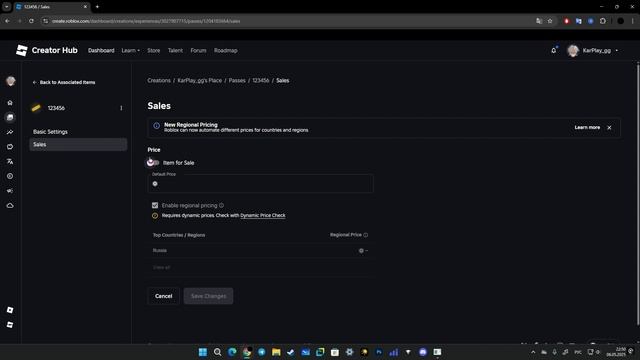Open the megaphone ads icon in sidebar
The width and height of the screenshot is (640, 360).
[x=10, y=191]
